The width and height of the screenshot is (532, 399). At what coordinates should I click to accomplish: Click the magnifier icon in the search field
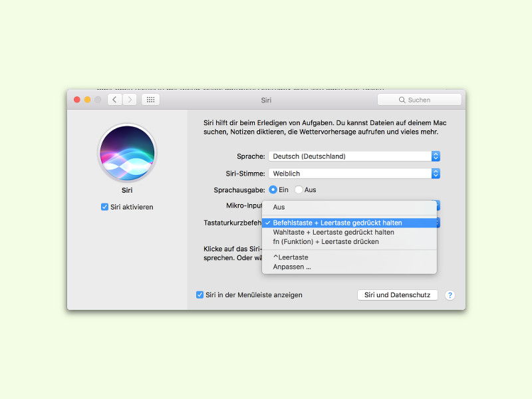click(402, 100)
